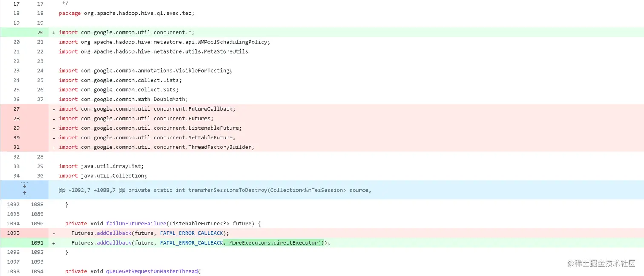This screenshot has width=644, height=276.
Task: Click the highlighted MoreExecutors.directExecutor() addition
Action: coord(273,243)
